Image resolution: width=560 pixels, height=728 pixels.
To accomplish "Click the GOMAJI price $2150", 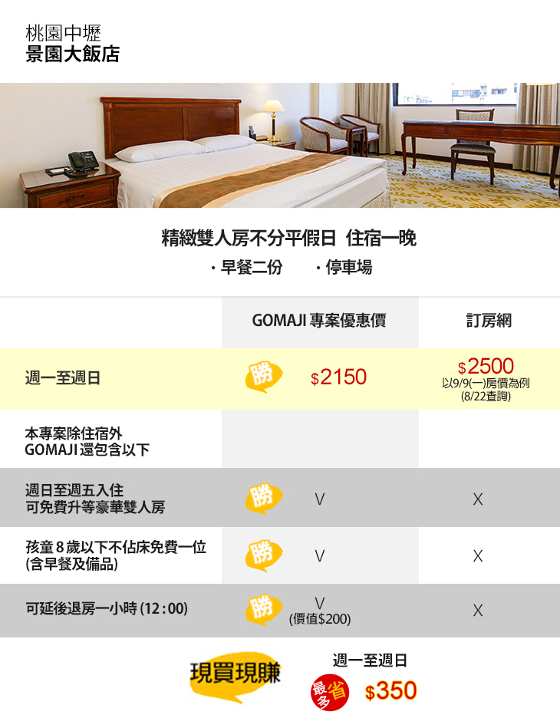I will pos(339,377).
